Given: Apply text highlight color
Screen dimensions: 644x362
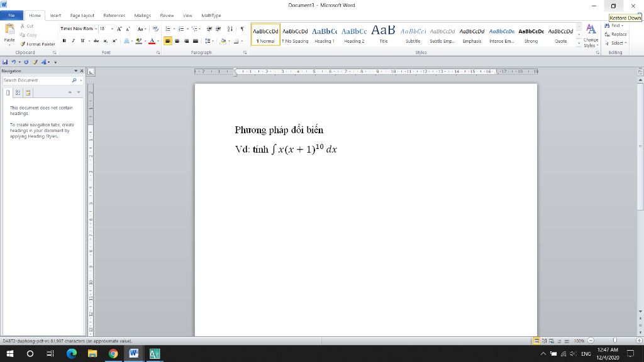Looking at the screenshot, I should point(138,41).
